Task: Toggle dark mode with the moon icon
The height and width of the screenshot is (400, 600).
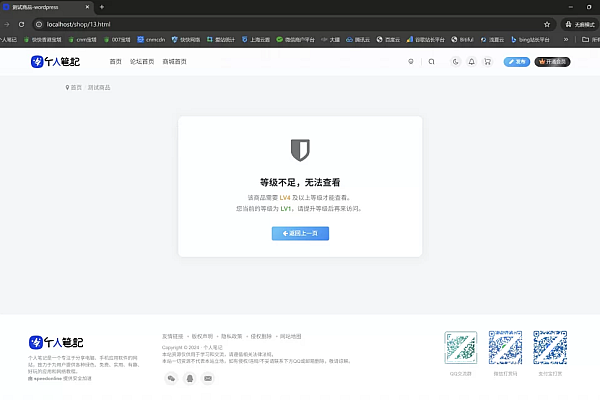Action: coord(455,62)
